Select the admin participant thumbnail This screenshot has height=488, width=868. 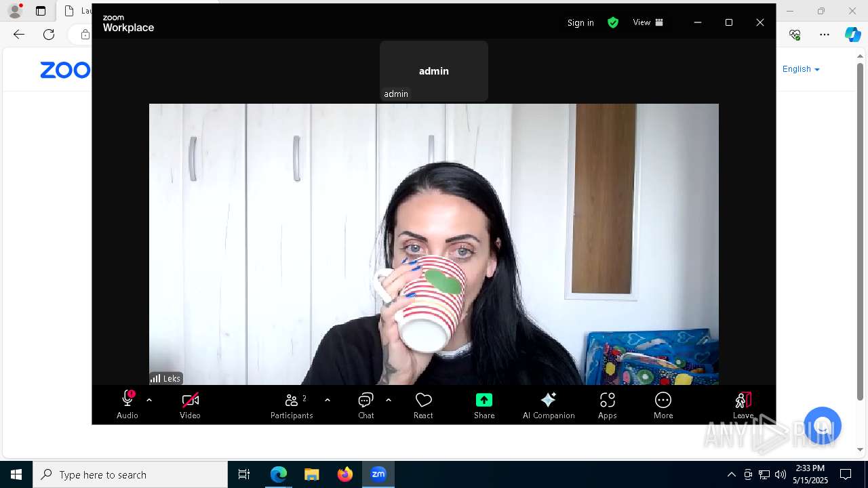(x=434, y=70)
